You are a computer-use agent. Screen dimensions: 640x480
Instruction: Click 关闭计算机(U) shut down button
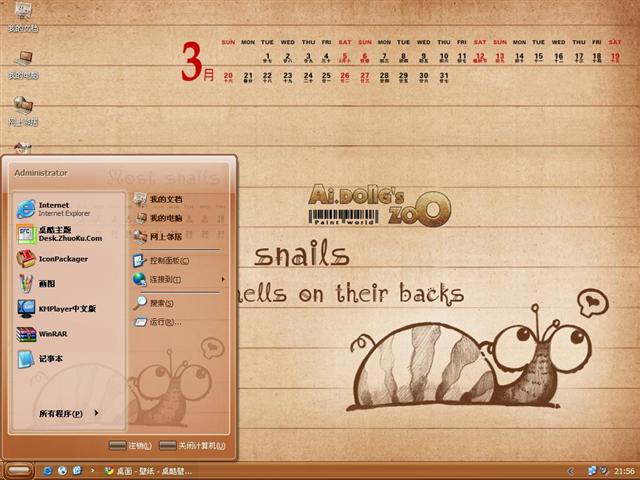[x=192, y=446]
